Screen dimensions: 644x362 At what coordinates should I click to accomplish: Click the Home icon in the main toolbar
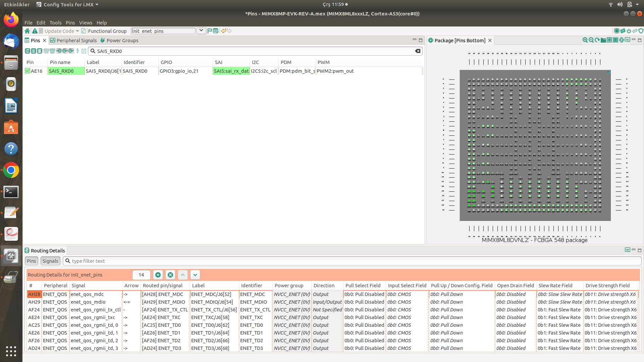[x=27, y=31]
